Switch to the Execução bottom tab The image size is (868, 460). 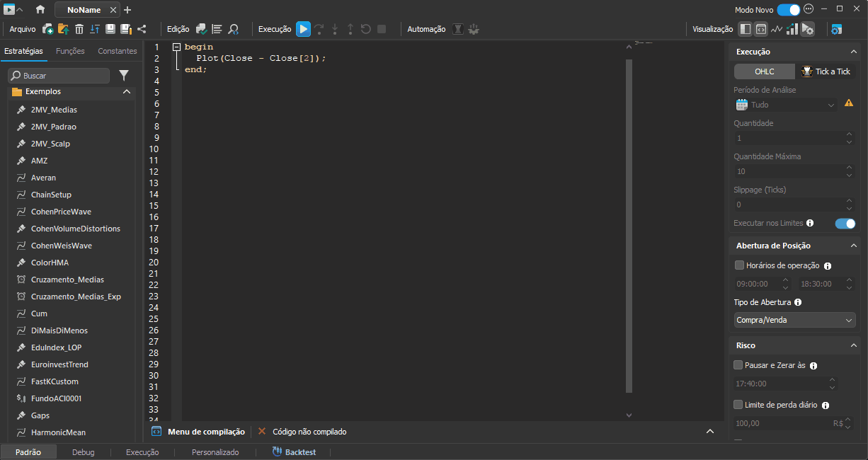point(142,452)
